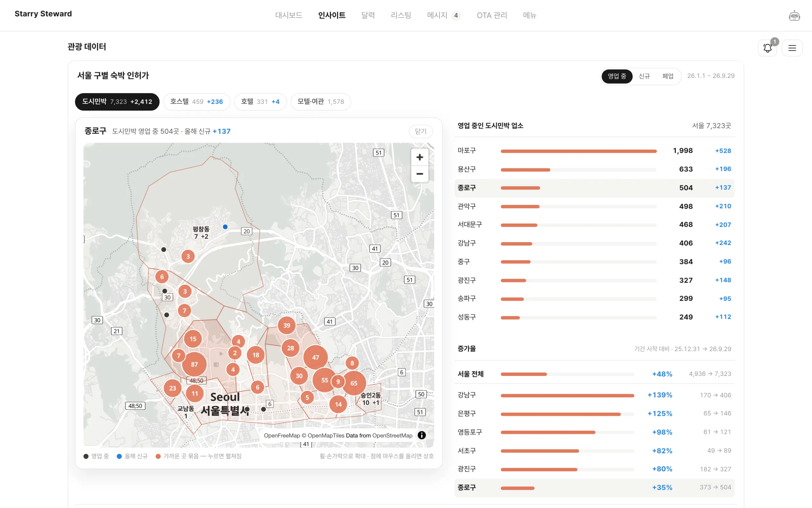812x508 pixels.
Task: Select 강남구 in the 증가율 list
Action: click(x=594, y=395)
